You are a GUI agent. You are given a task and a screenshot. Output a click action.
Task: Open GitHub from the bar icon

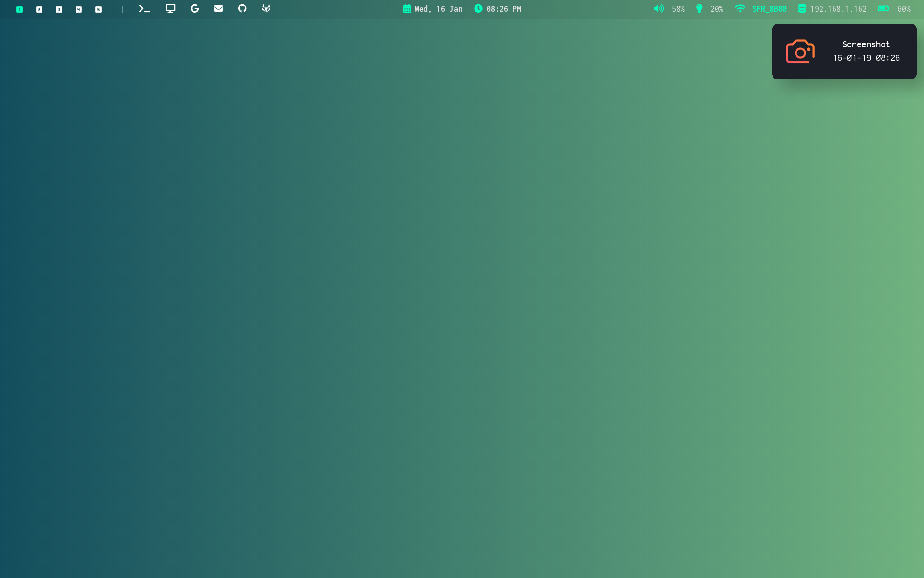[243, 9]
